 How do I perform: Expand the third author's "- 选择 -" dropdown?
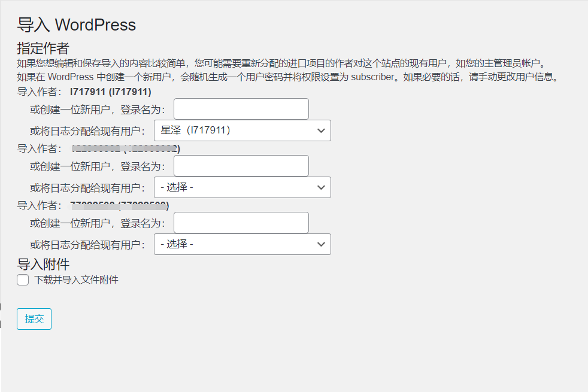(x=242, y=244)
